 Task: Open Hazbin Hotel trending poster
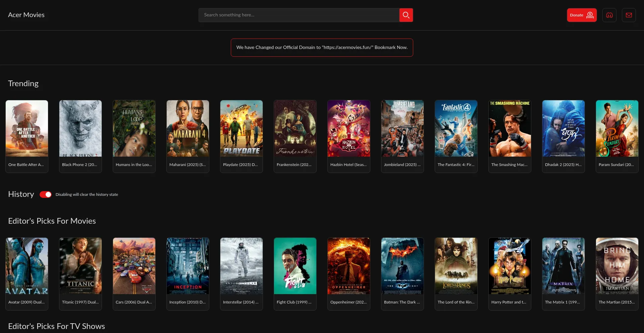pyautogui.click(x=349, y=128)
